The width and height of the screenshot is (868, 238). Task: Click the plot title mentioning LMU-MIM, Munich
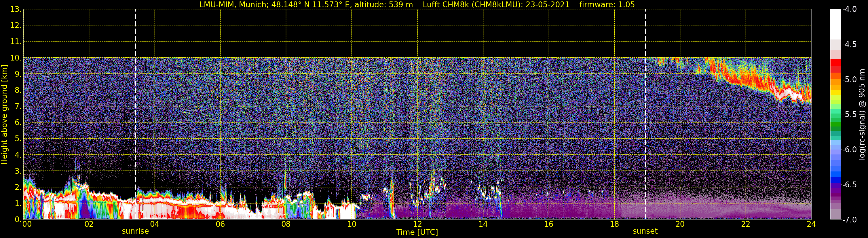point(306,5)
